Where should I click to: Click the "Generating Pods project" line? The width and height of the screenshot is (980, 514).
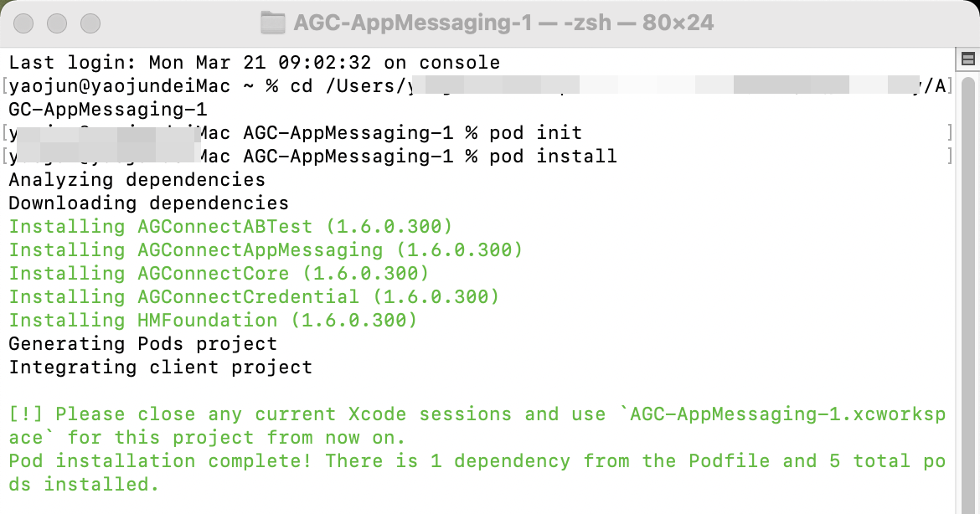click(x=142, y=344)
